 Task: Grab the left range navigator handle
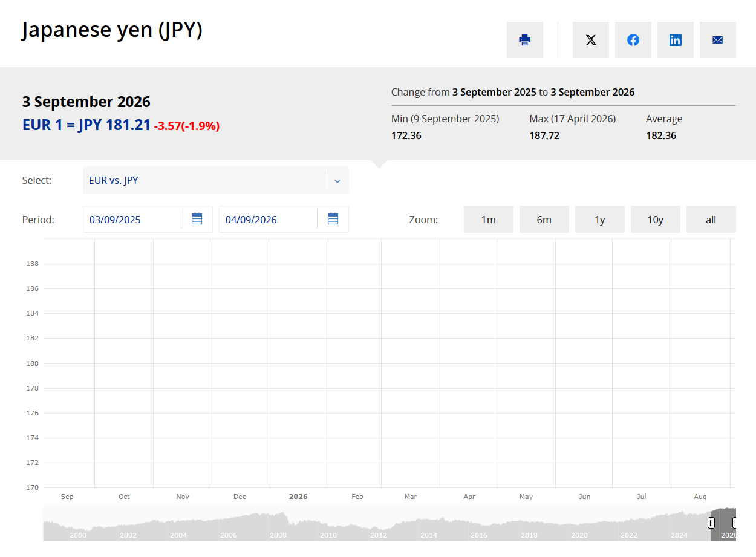coord(711,523)
